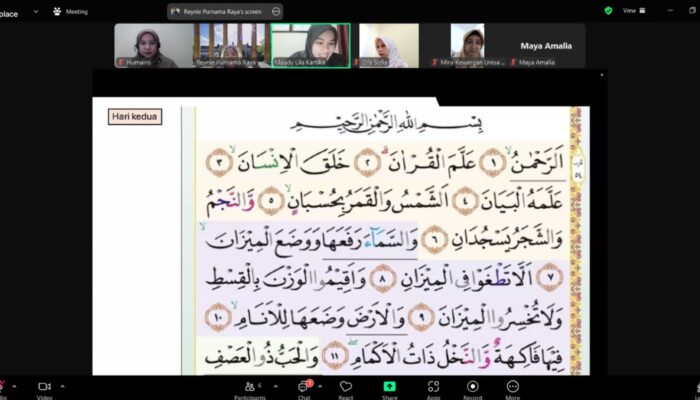The height and width of the screenshot is (400, 700).
Task: Click the verse 2 number marker
Action: 368,163
